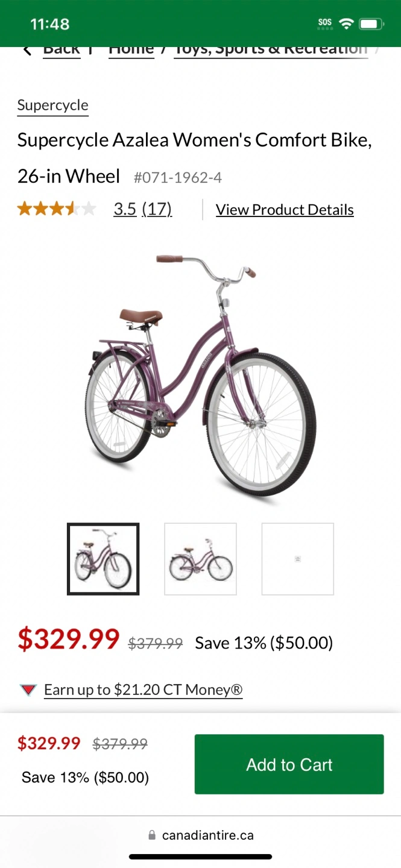Tap the Back chevron arrow icon
401x868 pixels.
27,49
